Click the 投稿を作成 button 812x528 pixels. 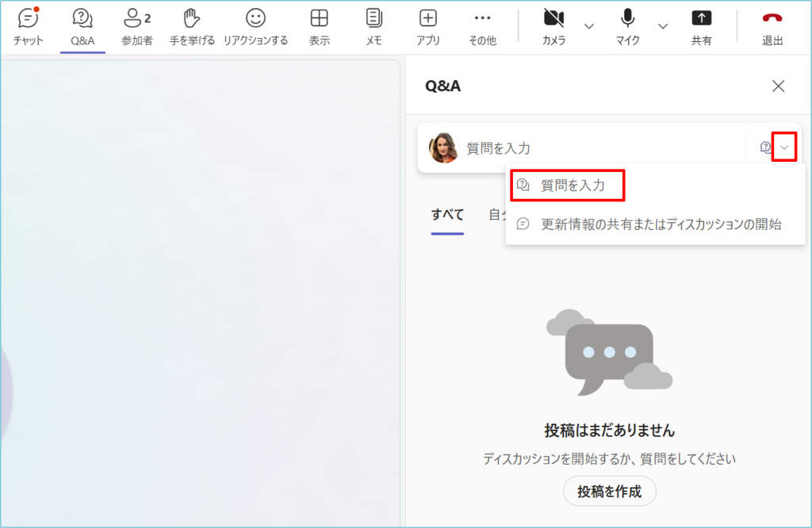[609, 492]
